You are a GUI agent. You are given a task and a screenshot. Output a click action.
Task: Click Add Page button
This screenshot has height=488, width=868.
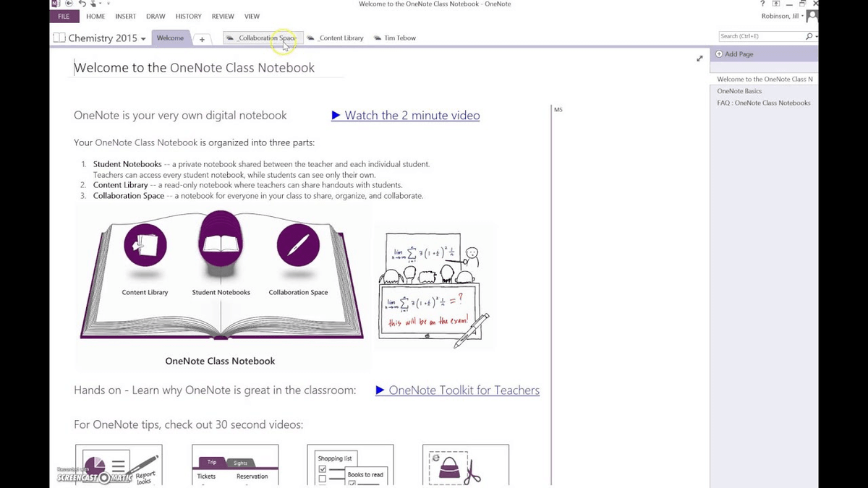coord(734,54)
